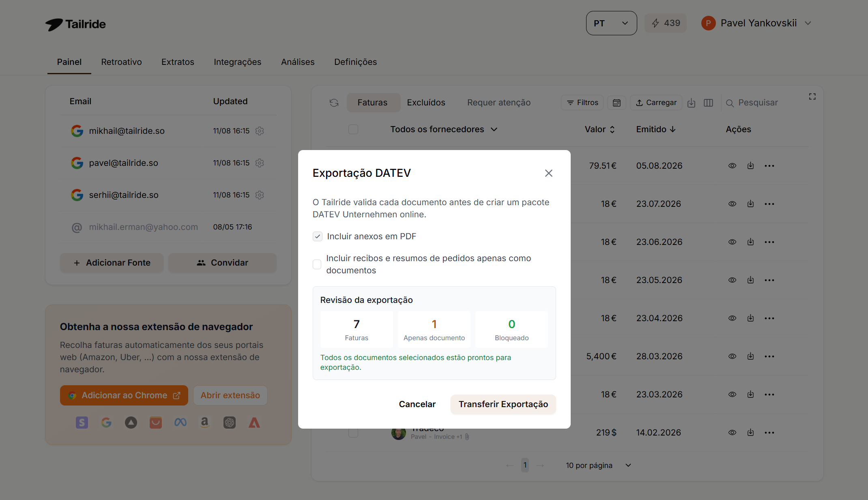
Task: Open the Extratos tab
Action: point(178,62)
